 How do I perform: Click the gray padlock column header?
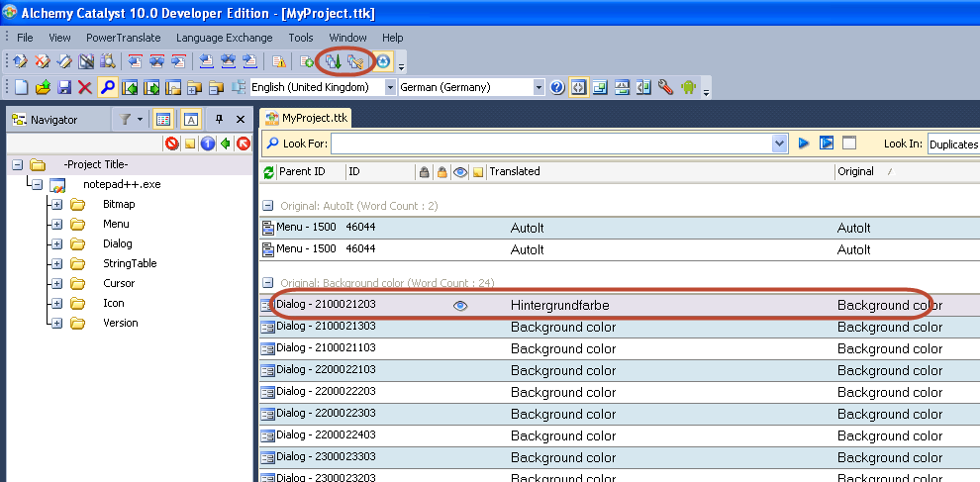[424, 172]
